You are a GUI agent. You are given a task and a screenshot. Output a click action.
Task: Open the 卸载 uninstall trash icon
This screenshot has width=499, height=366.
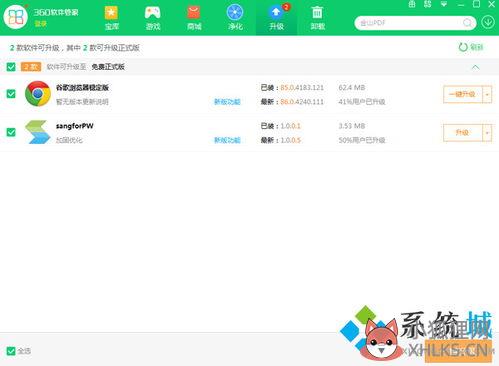click(x=317, y=13)
